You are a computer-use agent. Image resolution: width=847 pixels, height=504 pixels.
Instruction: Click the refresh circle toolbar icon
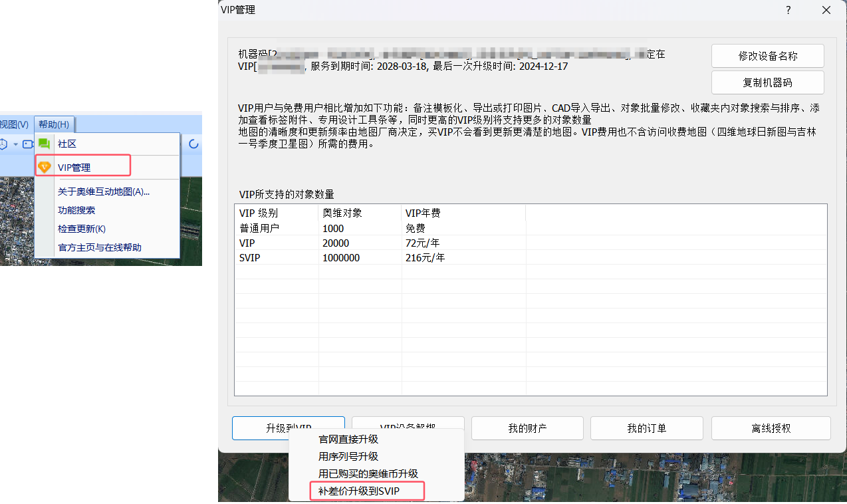coord(194,144)
